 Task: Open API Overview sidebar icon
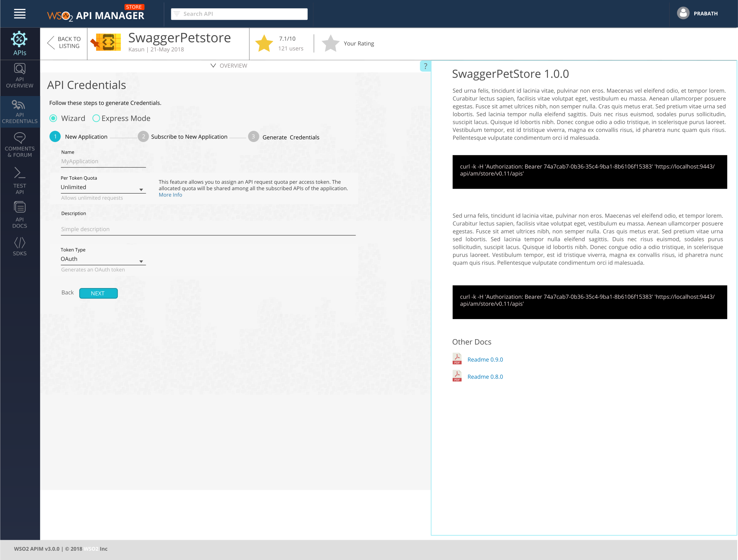(x=19, y=69)
